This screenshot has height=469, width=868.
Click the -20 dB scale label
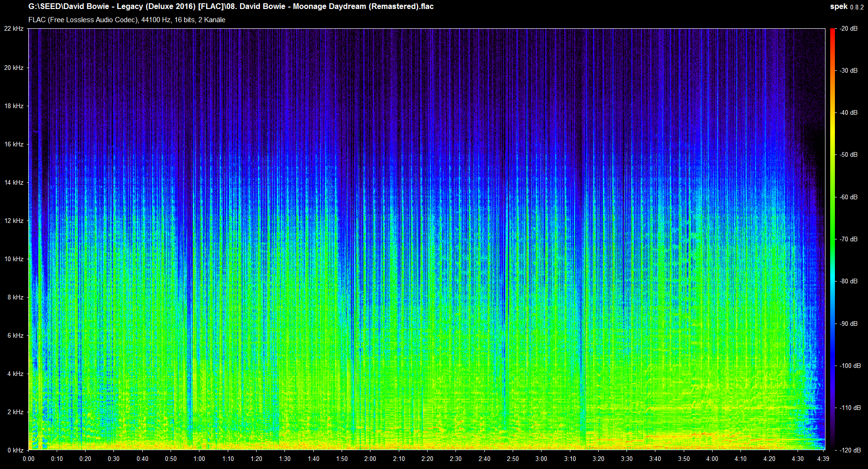pyautogui.click(x=849, y=29)
